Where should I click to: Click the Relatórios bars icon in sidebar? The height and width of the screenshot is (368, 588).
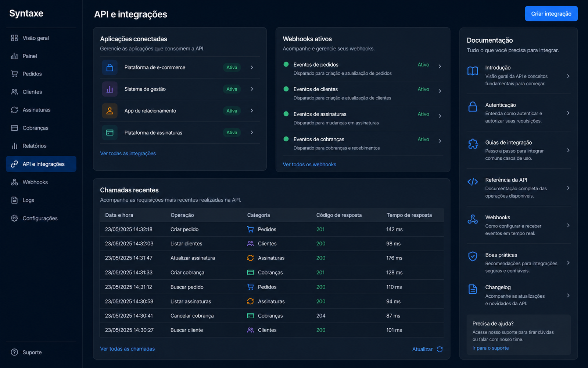coord(14,146)
